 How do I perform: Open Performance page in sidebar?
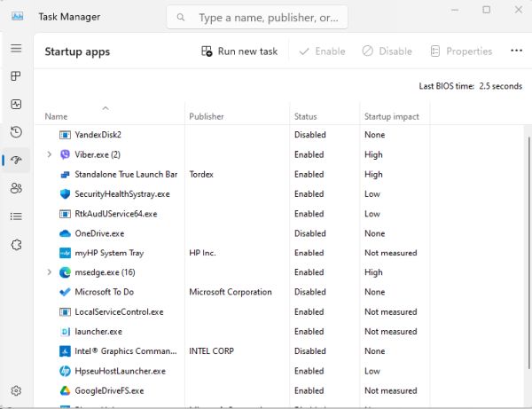point(16,104)
